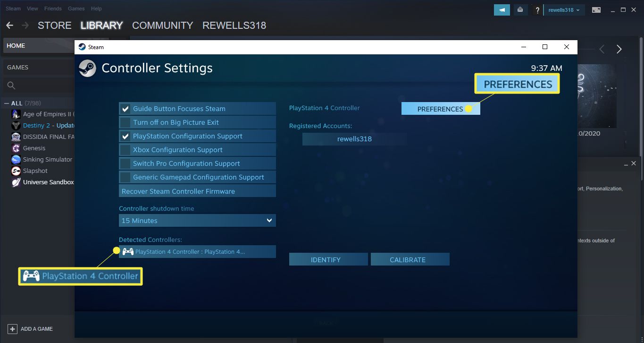Enable Turn off on Big Picture Exit

(125, 123)
